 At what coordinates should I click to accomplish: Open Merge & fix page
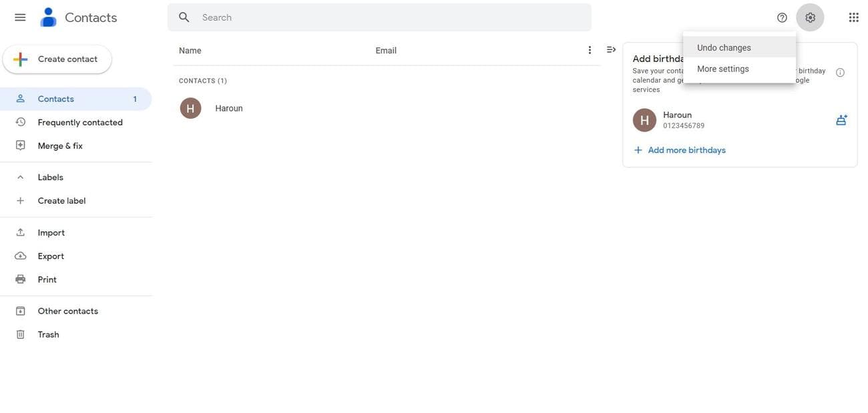tap(60, 145)
